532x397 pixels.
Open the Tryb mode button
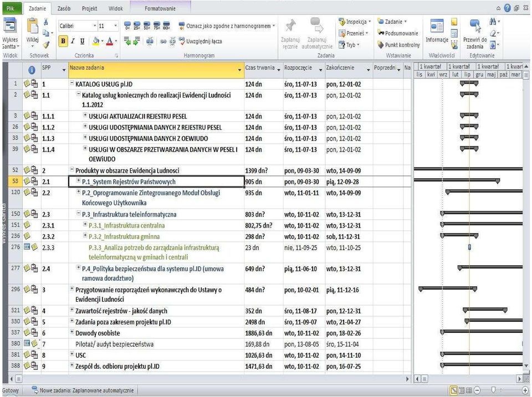tap(349, 45)
